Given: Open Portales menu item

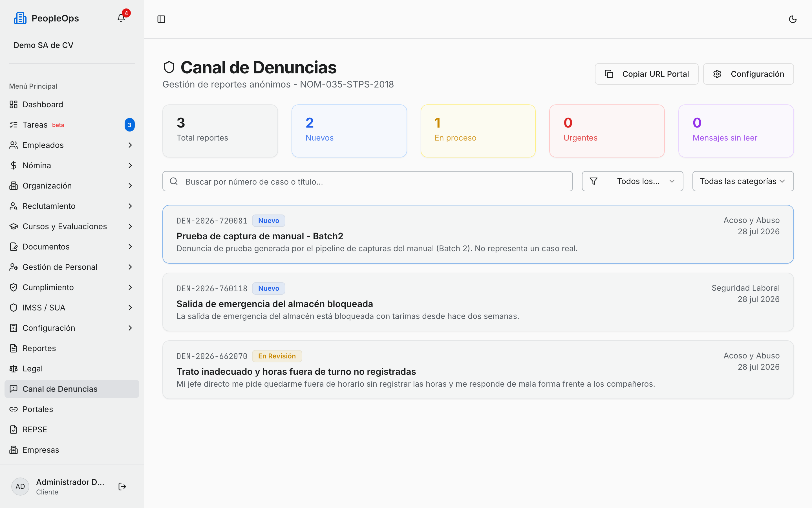Looking at the screenshot, I should click(x=72, y=409).
